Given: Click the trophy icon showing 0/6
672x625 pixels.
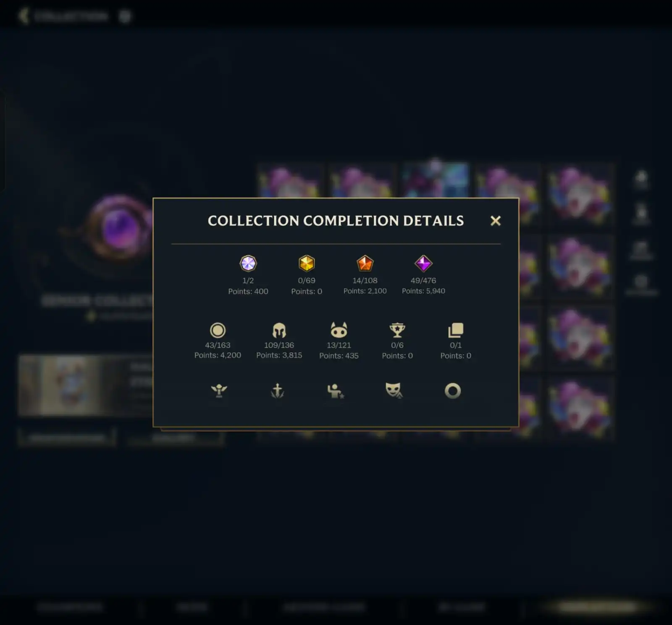Looking at the screenshot, I should (x=397, y=330).
